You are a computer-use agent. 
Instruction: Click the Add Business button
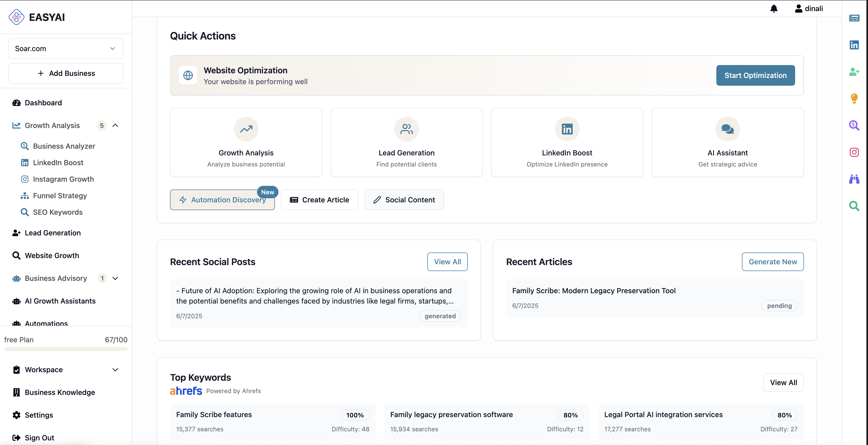[66, 73]
